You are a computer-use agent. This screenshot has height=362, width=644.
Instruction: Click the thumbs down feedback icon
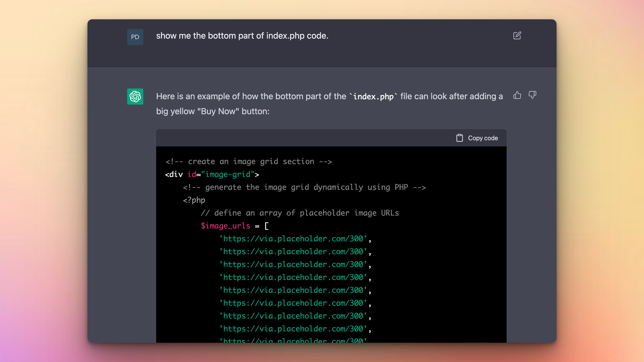(x=532, y=95)
